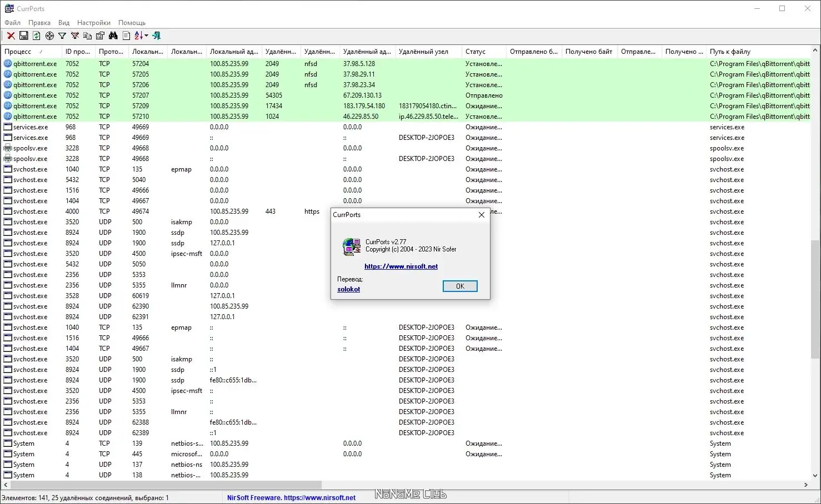
Task: Open the Настройки menu
Action: point(94,23)
